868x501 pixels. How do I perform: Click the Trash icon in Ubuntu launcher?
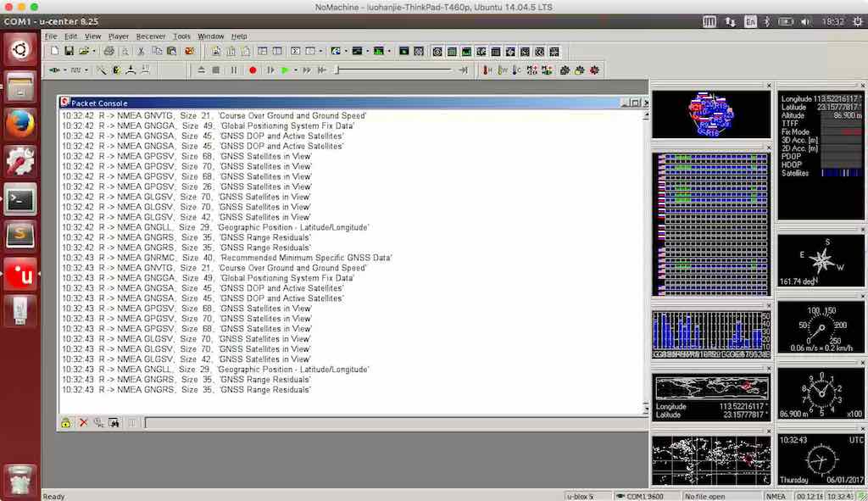[20, 480]
